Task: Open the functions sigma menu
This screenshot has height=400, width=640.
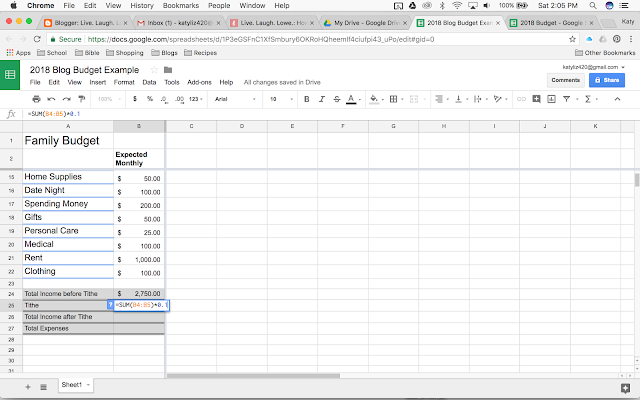Action: 588,99
